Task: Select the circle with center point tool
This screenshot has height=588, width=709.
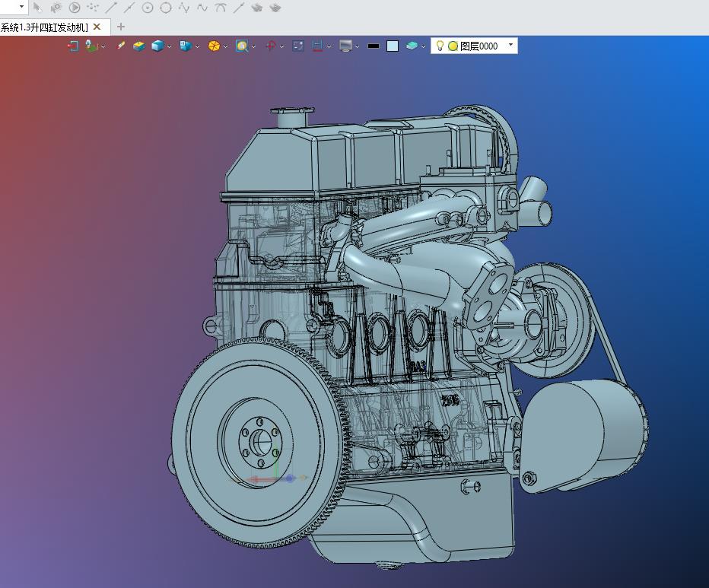Action: click(x=148, y=8)
